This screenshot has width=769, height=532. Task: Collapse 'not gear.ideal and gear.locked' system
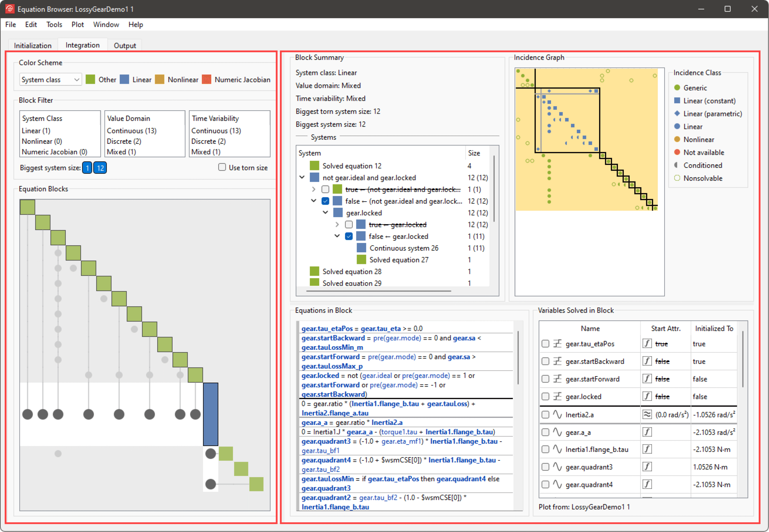(x=302, y=177)
